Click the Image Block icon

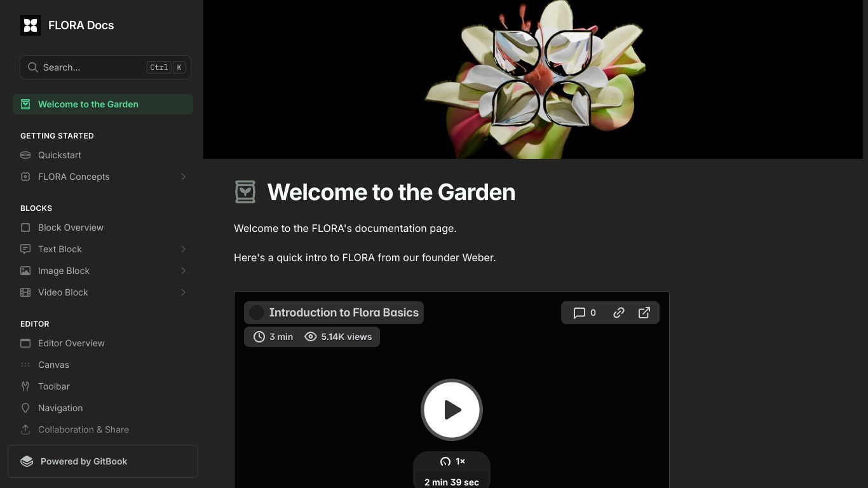tap(25, 271)
